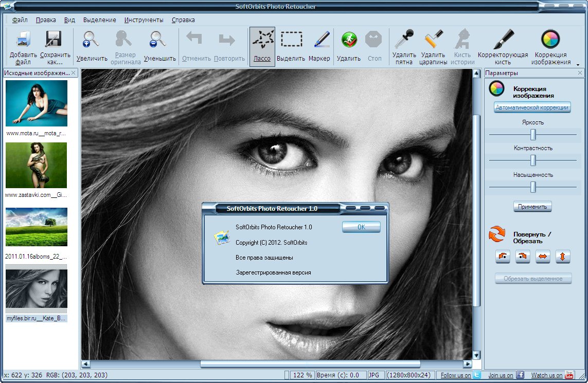Open the Файл menu

pyautogui.click(x=20, y=20)
